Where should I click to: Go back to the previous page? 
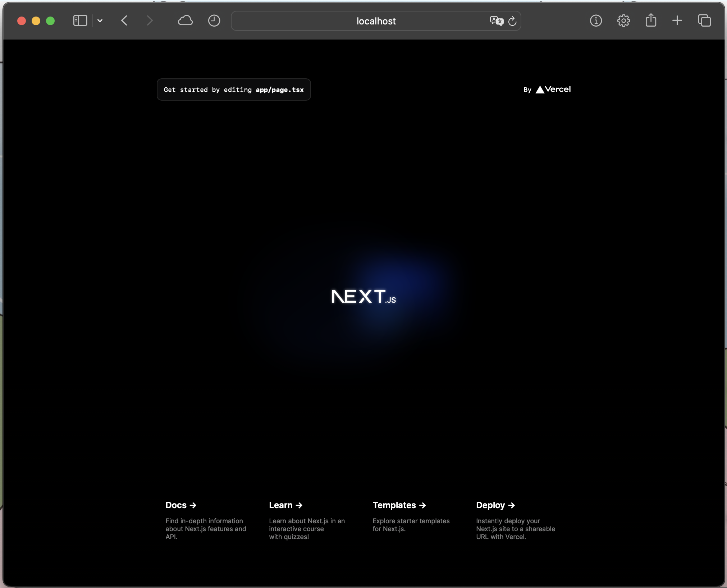(124, 20)
